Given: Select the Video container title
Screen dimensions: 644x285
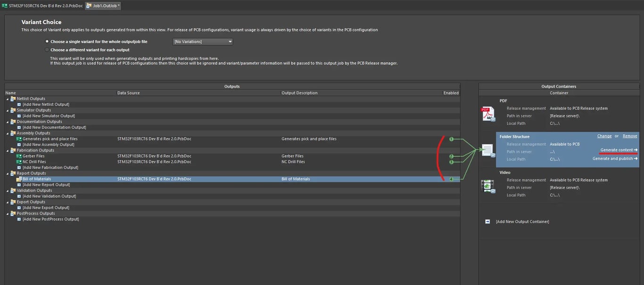Looking at the screenshot, I should 505,172.
